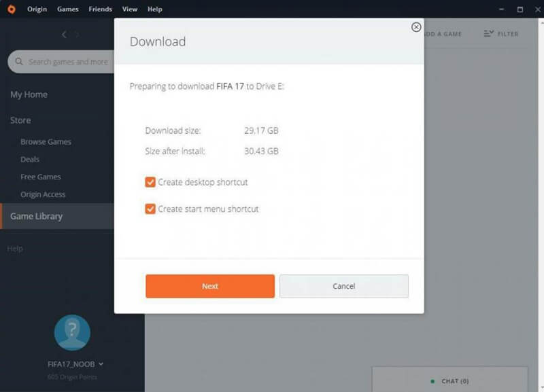Screen dimensions: 544x392
Task: Click the search magnifier icon
Action: (x=19, y=62)
